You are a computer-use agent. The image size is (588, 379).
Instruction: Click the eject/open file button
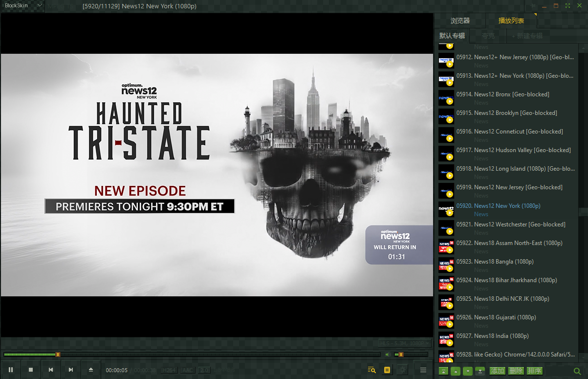[91, 370]
